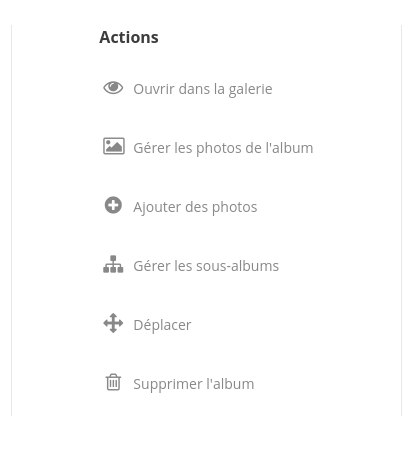
Task: Click the four-arrow move icon
Action: click(113, 323)
